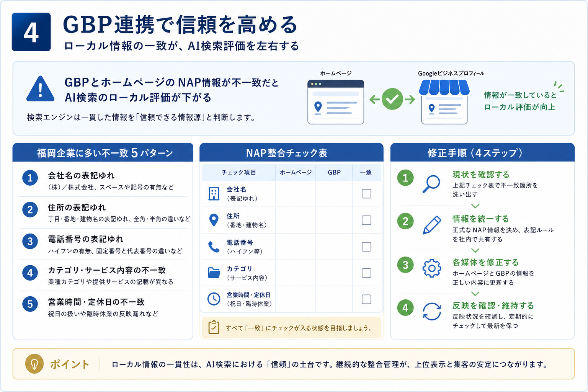This screenshot has height=392, width=588.
Task: Click the green chevron below 現状を確認する step
Action: coord(475,206)
